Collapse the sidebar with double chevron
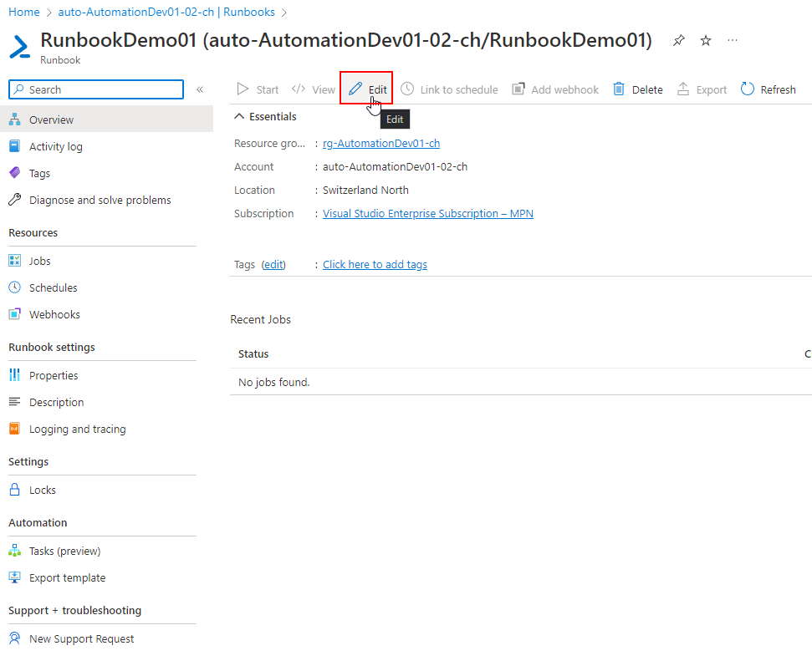The width and height of the screenshot is (812, 666). tap(200, 89)
